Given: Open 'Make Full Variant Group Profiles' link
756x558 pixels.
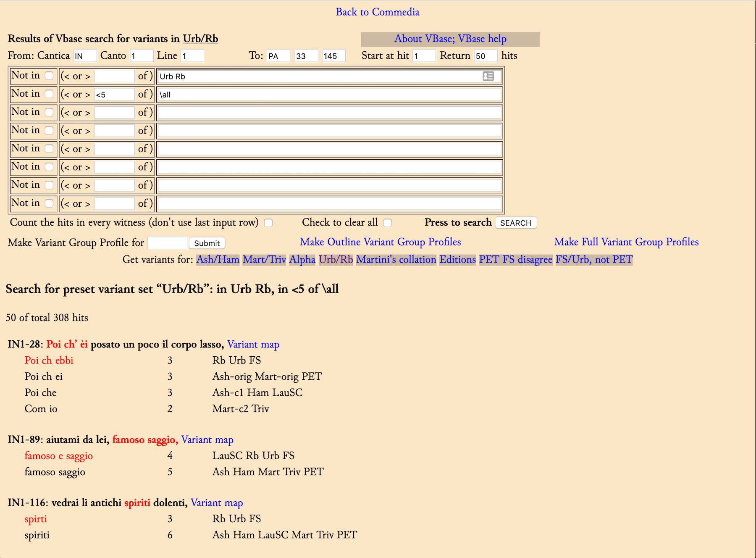Looking at the screenshot, I should pos(626,242).
